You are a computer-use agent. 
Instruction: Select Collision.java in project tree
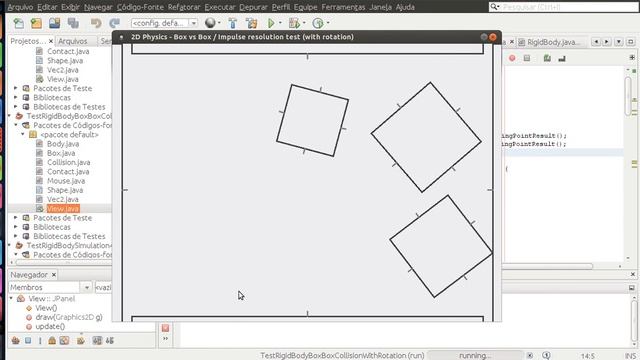pyautogui.click(x=68, y=162)
